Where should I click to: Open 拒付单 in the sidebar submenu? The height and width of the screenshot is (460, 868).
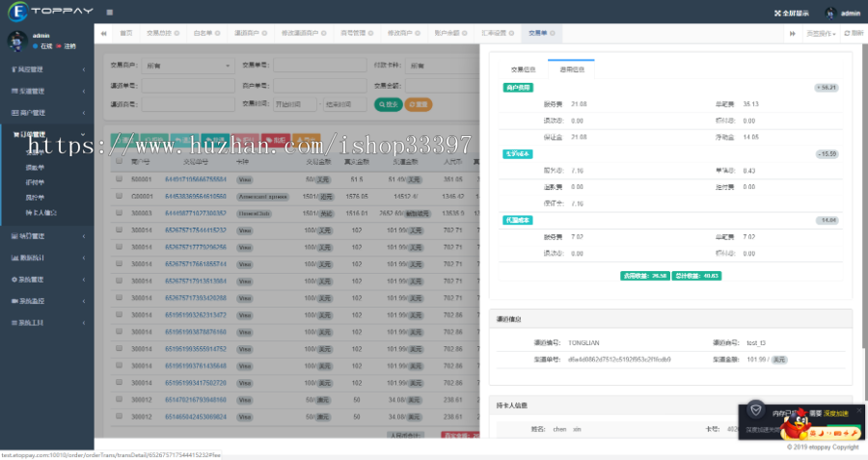coord(35,182)
